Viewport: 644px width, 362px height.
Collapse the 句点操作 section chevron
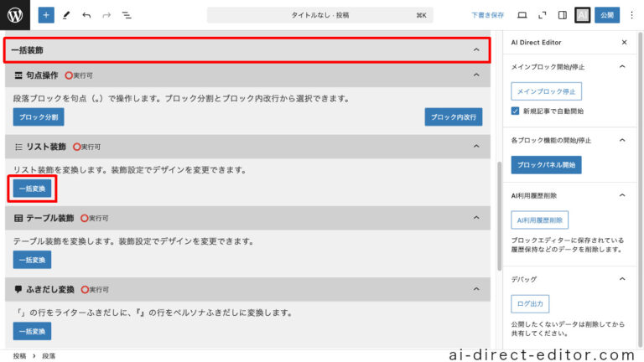click(x=476, y=75)
